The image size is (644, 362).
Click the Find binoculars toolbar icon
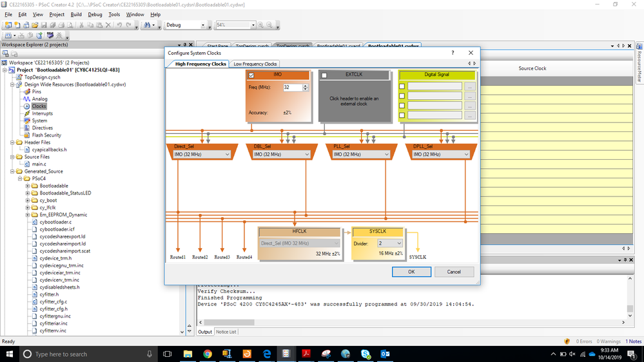point(147,25)
